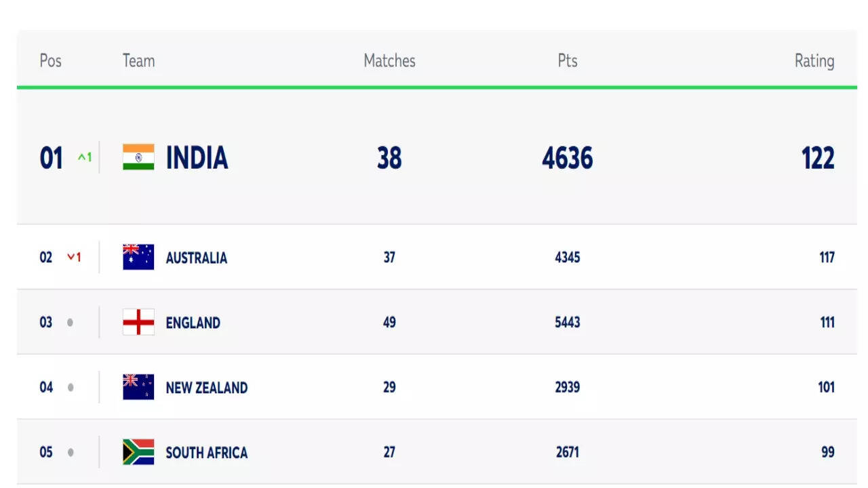Click the New Zealand flag icon

138,388
